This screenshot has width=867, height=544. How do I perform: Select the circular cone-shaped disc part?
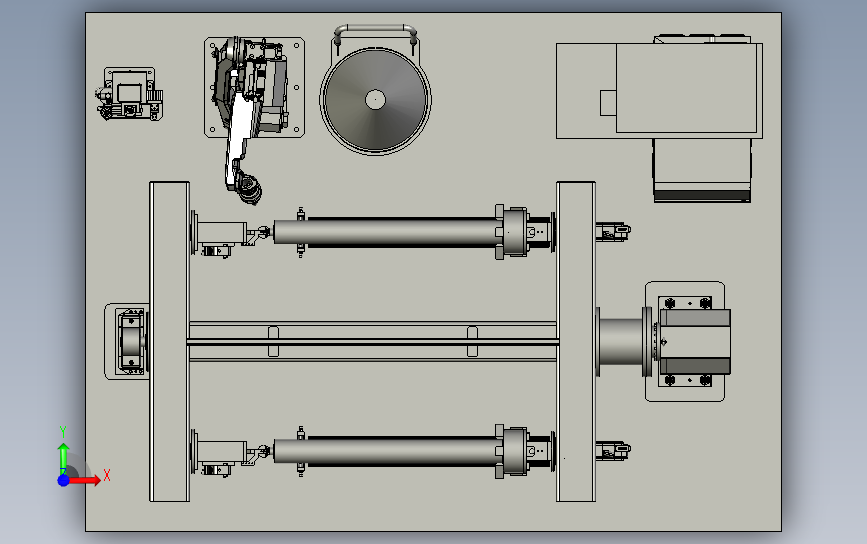click(375, 100)
